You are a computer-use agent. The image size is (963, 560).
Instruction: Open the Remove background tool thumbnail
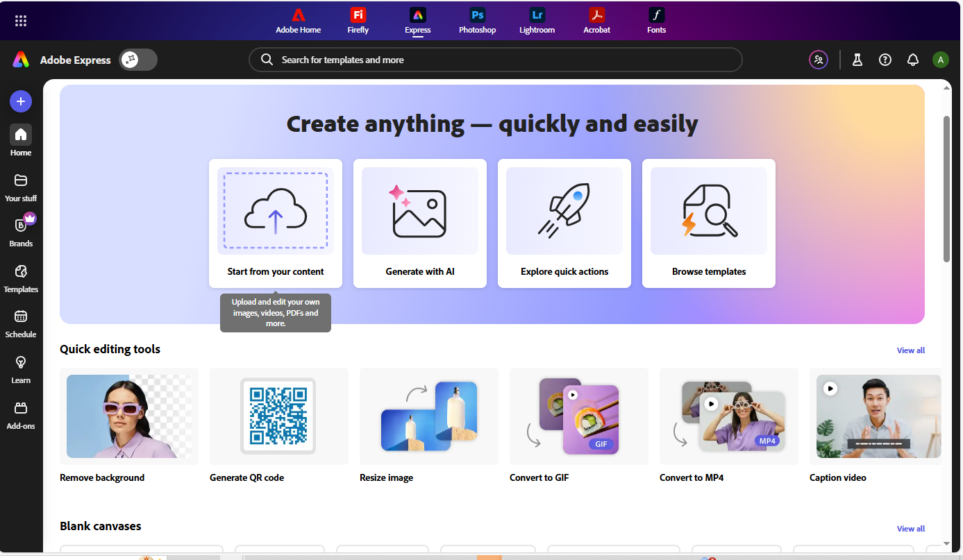click(129, 416)
